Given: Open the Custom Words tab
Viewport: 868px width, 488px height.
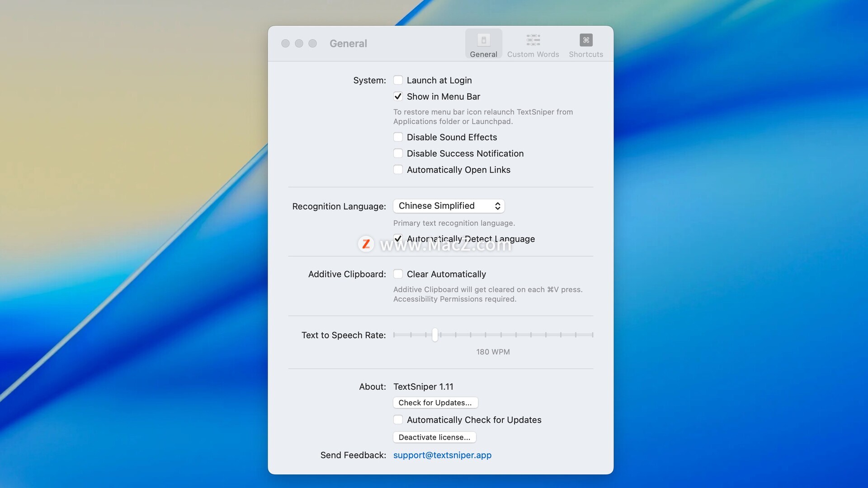Looking at the screenshot, I should click(x=533, y=45).
